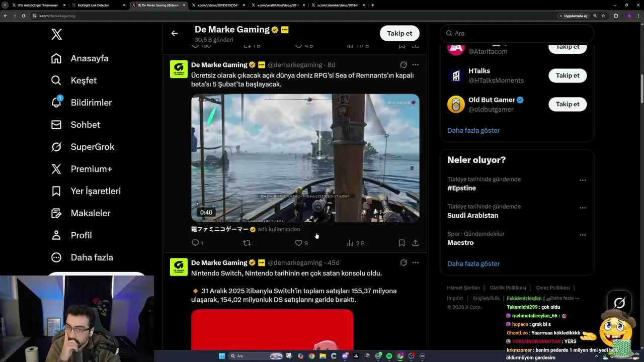
Task: Open HTalks profile name
Action: [x=479, y=71]
